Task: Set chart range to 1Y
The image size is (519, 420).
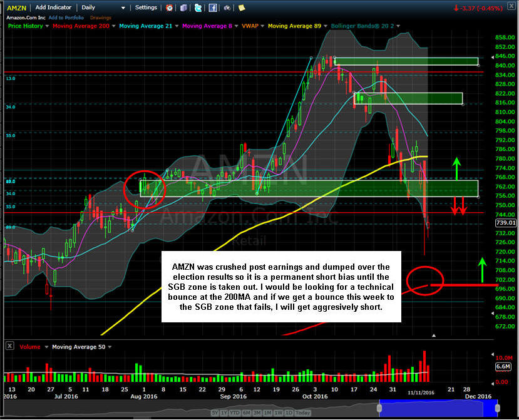Action: tap(224, 412)
